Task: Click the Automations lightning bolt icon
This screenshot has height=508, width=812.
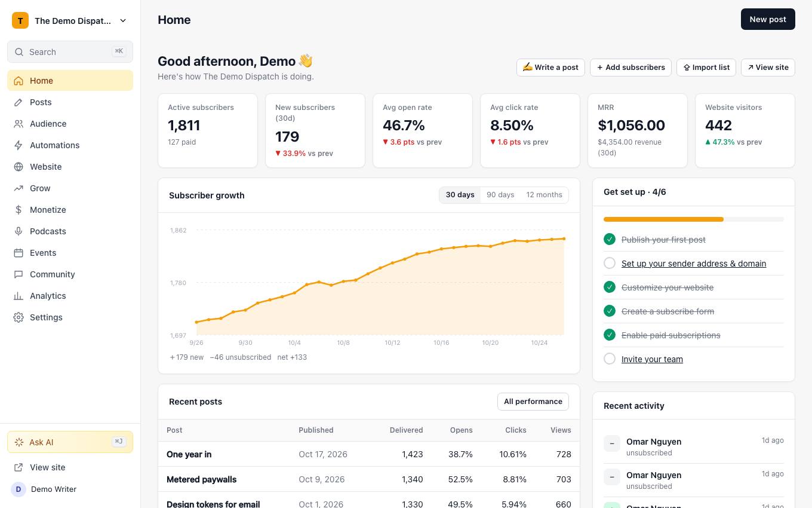Action: click(19, 145)
